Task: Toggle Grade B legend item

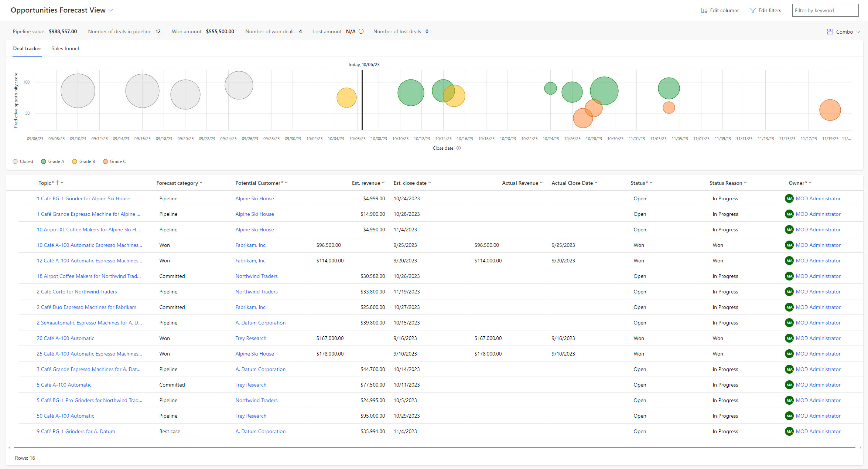Action: (x=83, y=162)
